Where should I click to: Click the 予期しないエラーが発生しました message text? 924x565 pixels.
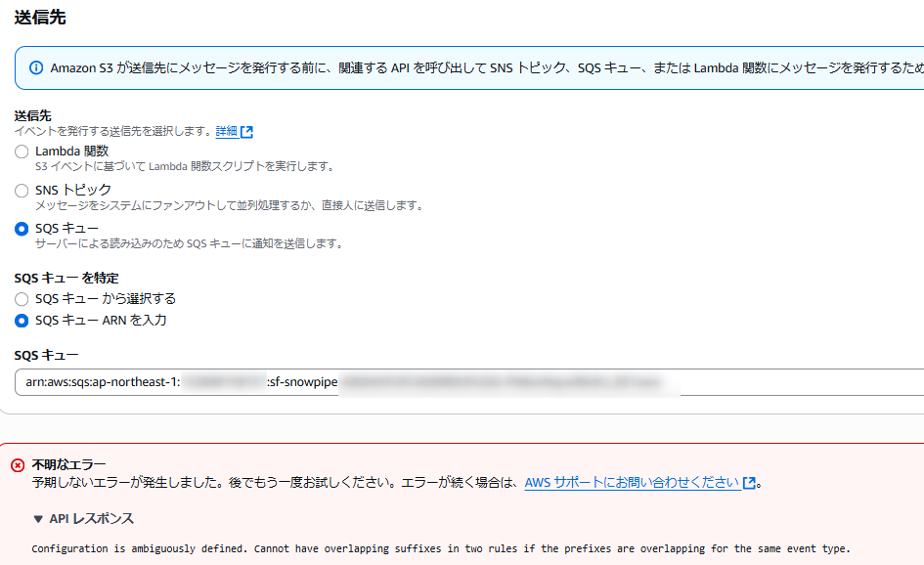pyautogui.click(x=275, y=483)
